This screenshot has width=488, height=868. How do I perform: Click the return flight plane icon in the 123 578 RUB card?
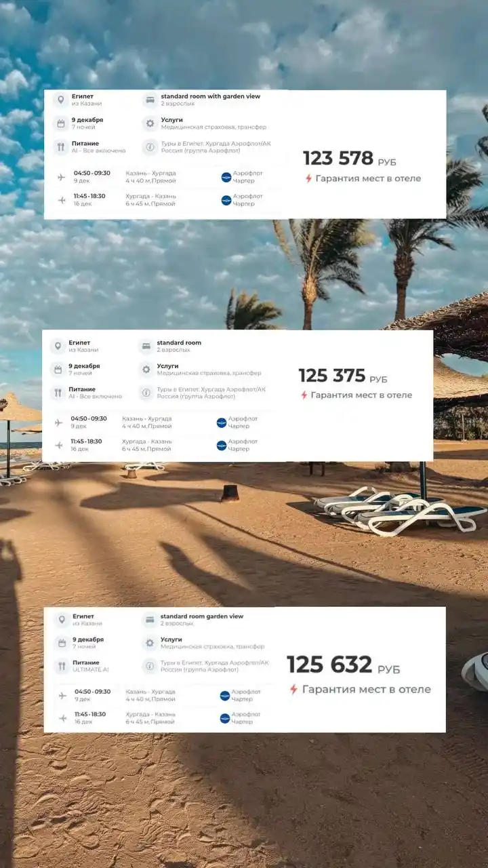coord(62,200)
